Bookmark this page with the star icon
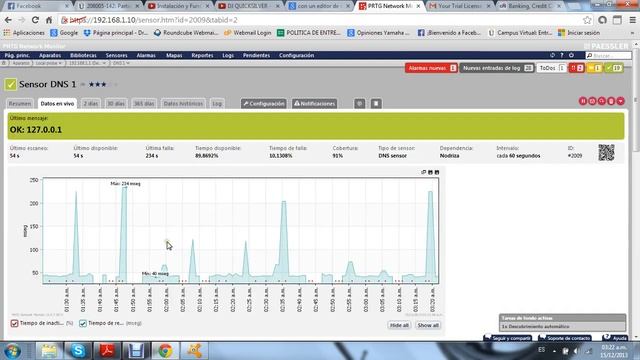640x360 pixels. (587, 20)
